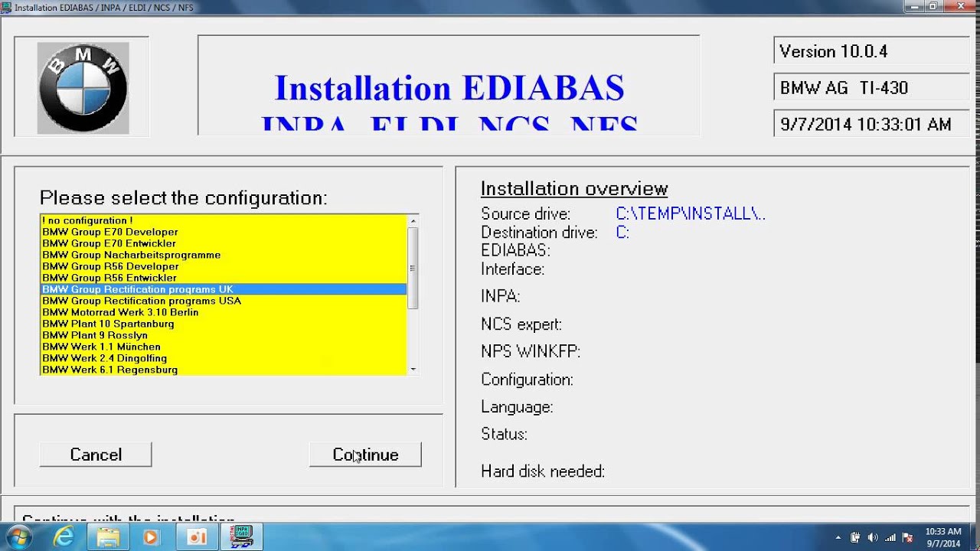Screen dimensions: 980x551
Task: Select BMW Group Nacharbeitsprogramme configuration
Action: pos(223,255)
